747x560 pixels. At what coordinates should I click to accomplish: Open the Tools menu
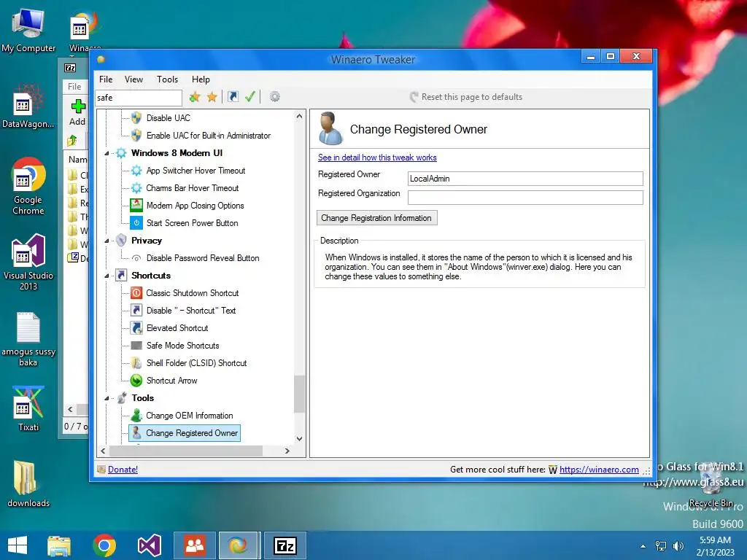tap(167, 79)
